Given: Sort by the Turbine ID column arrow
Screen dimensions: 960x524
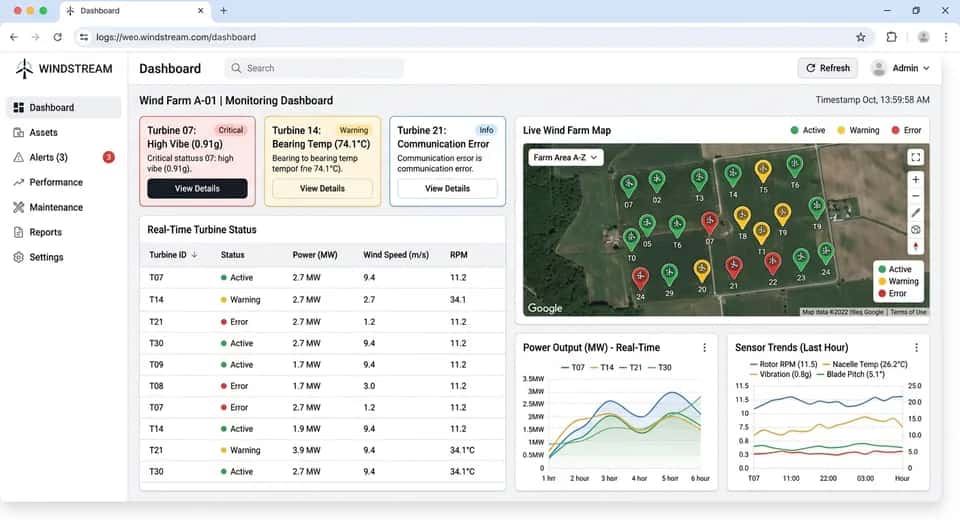Looking at the screenshot, I should tap(195, 255).
